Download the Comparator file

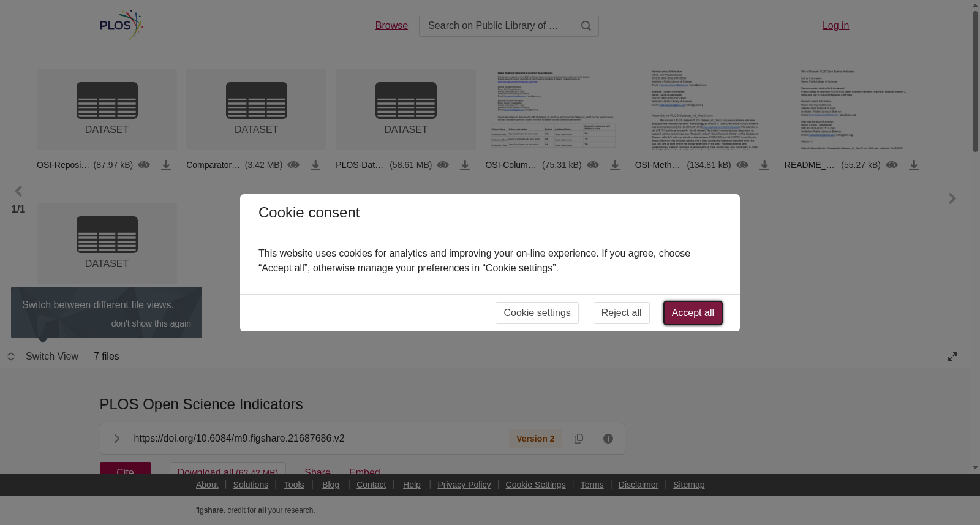(315, 165)
